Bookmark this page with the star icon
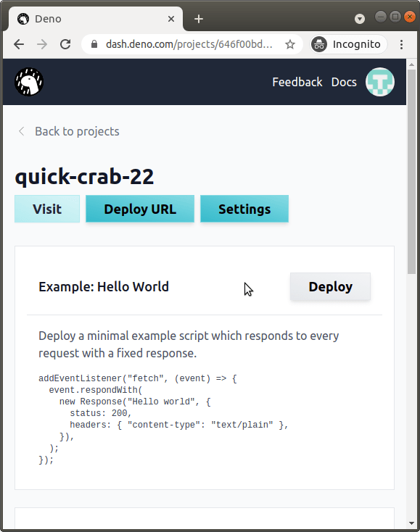Image resolution: width=420 pixels, height=532 pixels. tap(289, 44)
